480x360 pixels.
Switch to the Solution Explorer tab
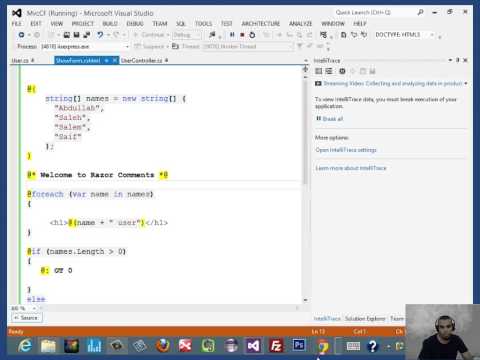click(x=365, y=319)
